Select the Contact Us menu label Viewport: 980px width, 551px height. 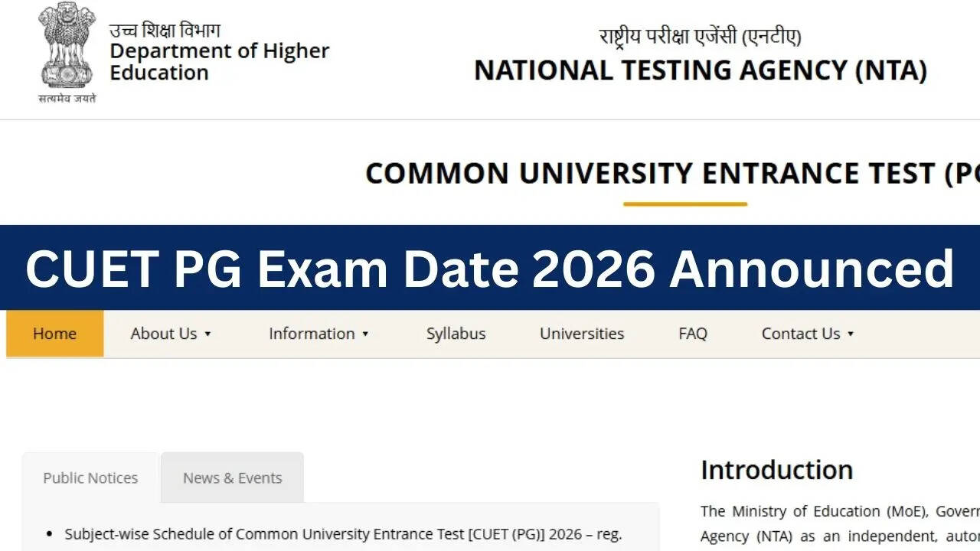[x=800, y=334]
